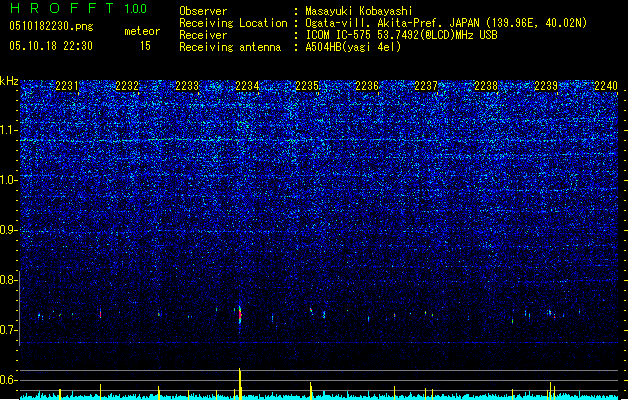Click the 2239 time marker

[546, 86]
